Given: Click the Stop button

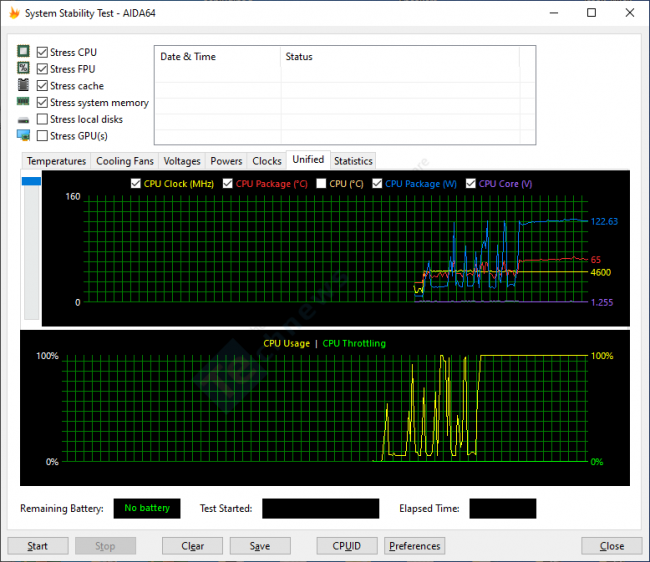Looking at the screenshot, I should pos(105,546).
